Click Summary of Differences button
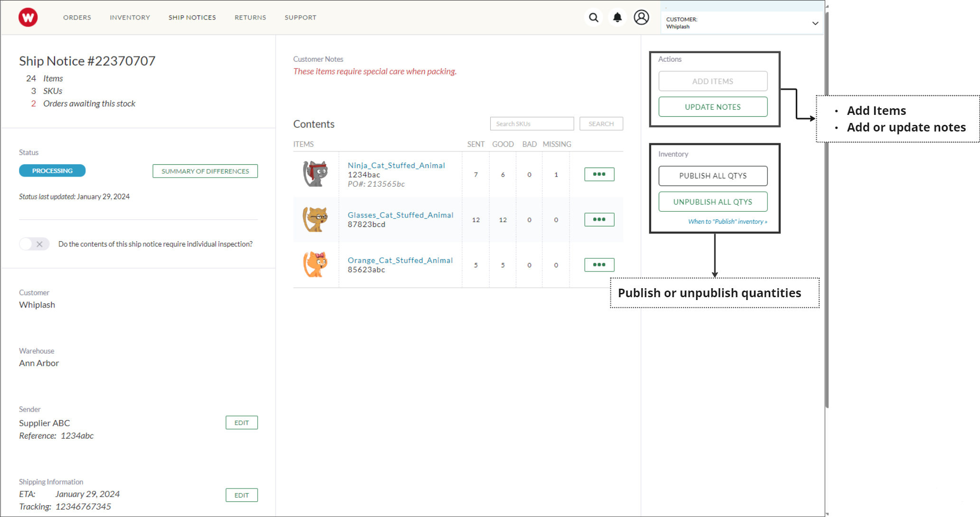980x517 pixels. click(x=205, y=171)
